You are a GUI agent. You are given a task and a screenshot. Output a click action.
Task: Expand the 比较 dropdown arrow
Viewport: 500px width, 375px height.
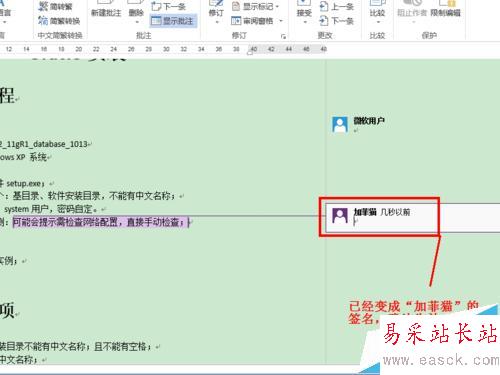point(378,22)
